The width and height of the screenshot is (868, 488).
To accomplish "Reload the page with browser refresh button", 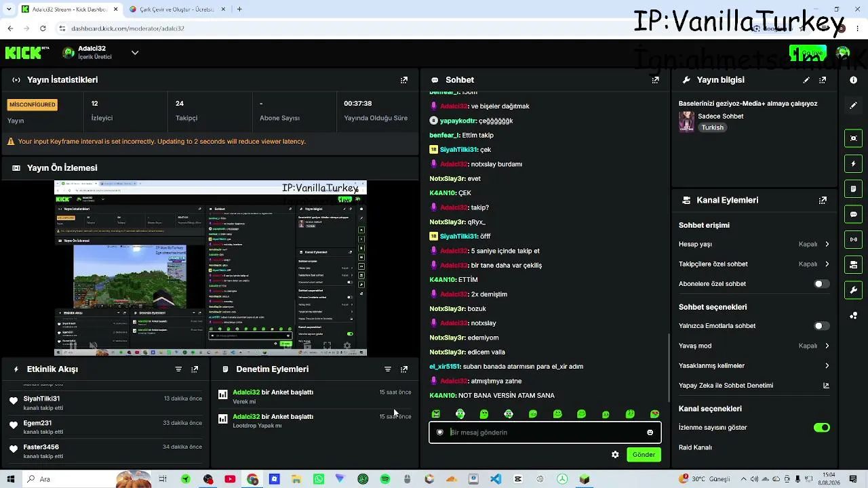I will 43,28.
